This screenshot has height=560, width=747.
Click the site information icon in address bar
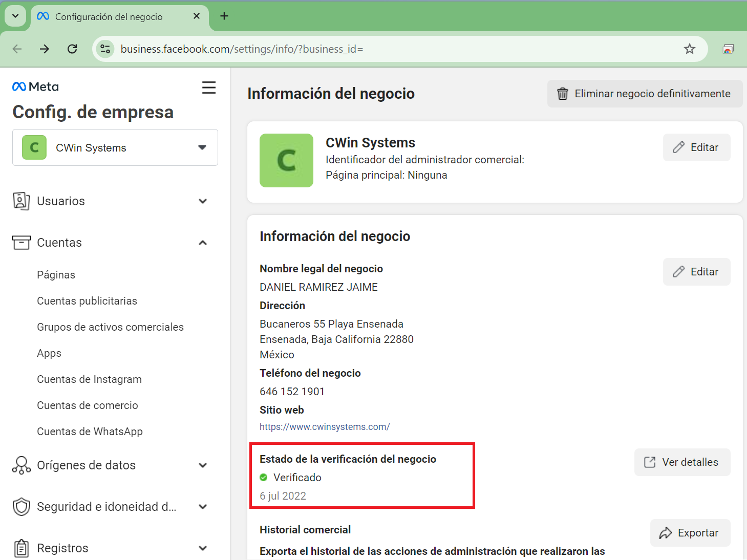[105, 49]
